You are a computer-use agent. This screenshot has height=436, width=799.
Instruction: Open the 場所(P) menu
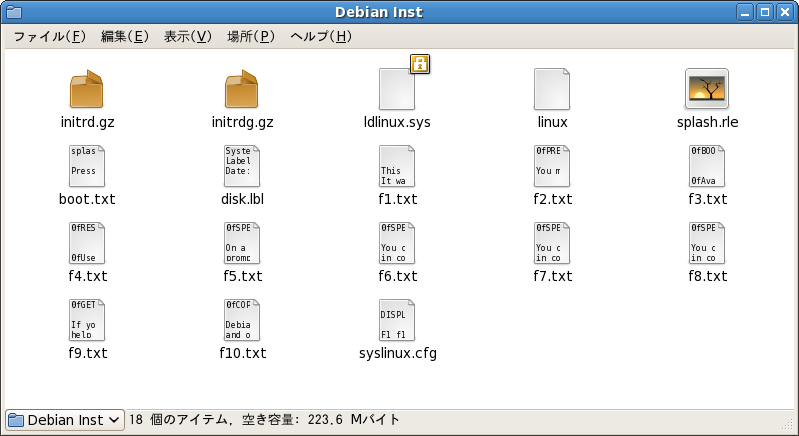251,37
